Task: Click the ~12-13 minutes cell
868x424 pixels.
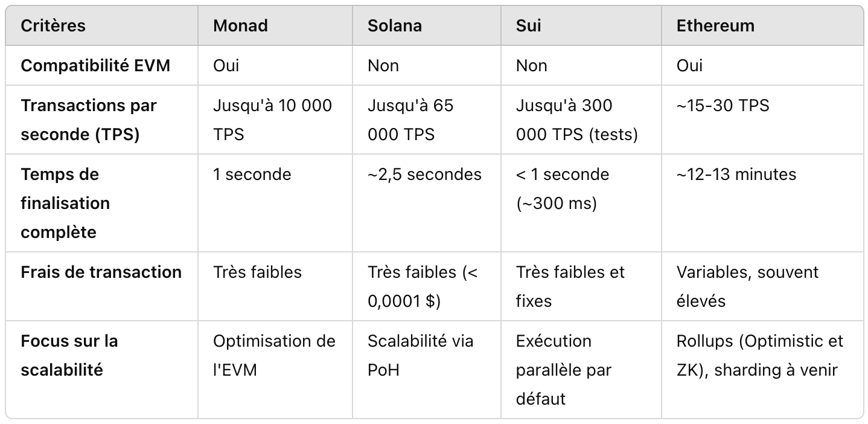Action: coord(736,175)
